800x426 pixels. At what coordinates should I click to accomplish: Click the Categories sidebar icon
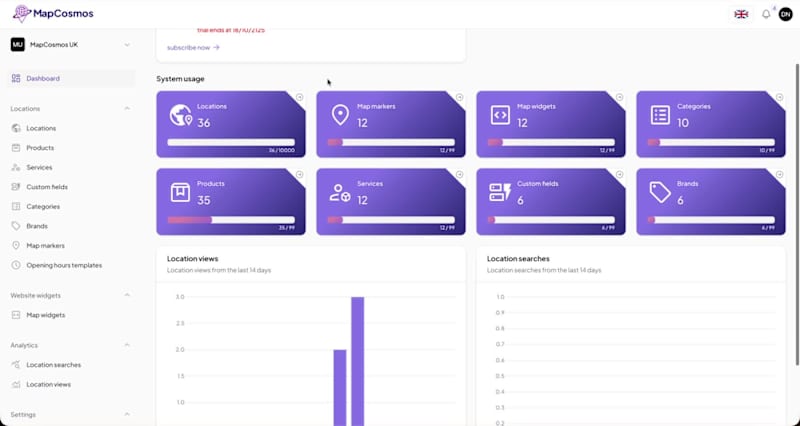(16, 206)
